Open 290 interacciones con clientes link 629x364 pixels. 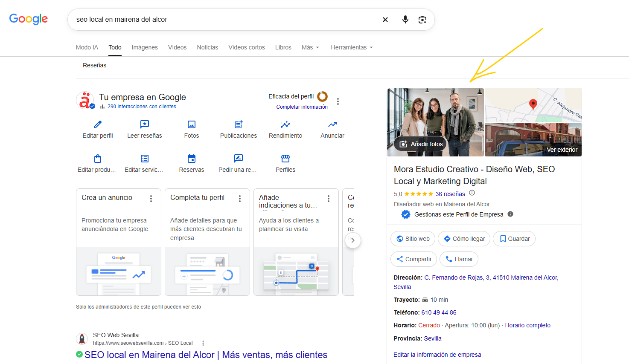[x=142, y=107]
